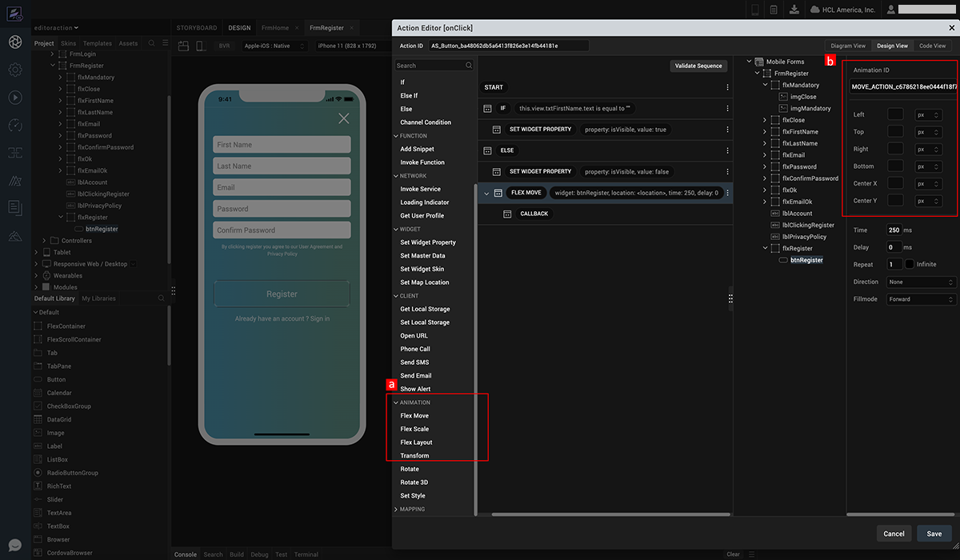Open kebab menu on the START row
This screenshot has width=960, height=560.
tap(727, 87)
